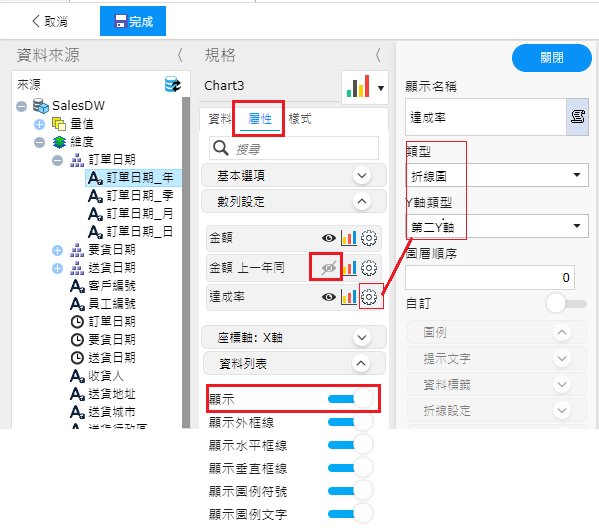The image size is (599, 528).
Task: Click the 關閉 button
Action: tap(552, 58)
